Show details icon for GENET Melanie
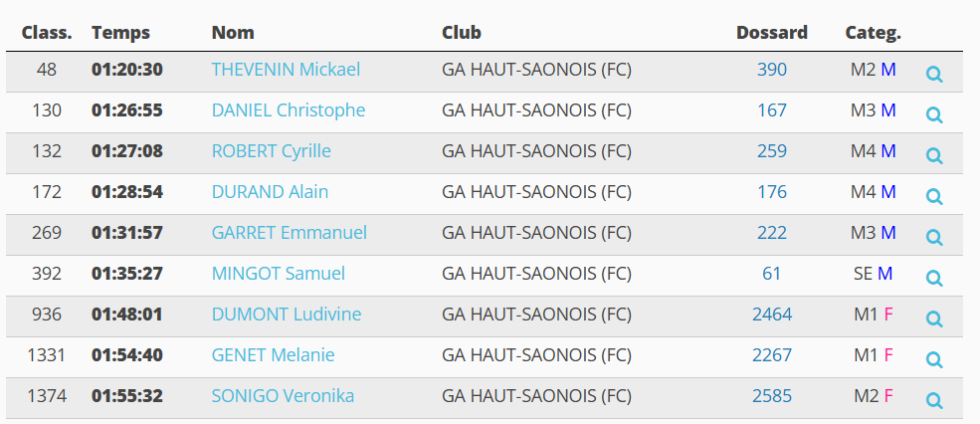The image size is (980, 424). [x=934, y=359]
